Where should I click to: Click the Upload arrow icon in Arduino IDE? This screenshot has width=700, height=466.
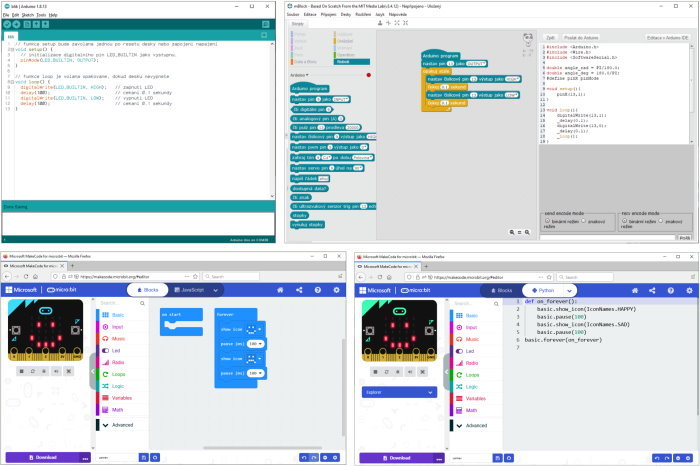17,25
